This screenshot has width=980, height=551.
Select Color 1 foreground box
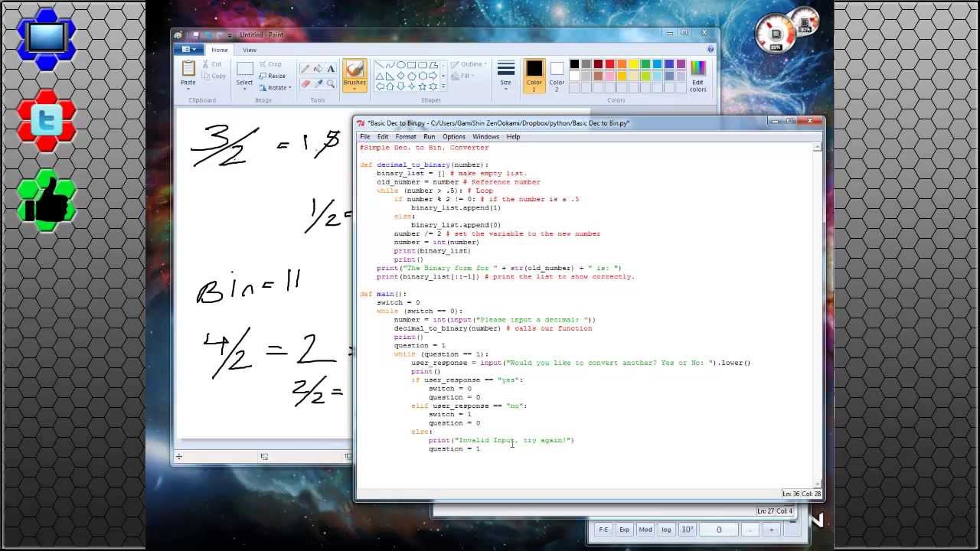pyautogui.click(x=534, y=77)
